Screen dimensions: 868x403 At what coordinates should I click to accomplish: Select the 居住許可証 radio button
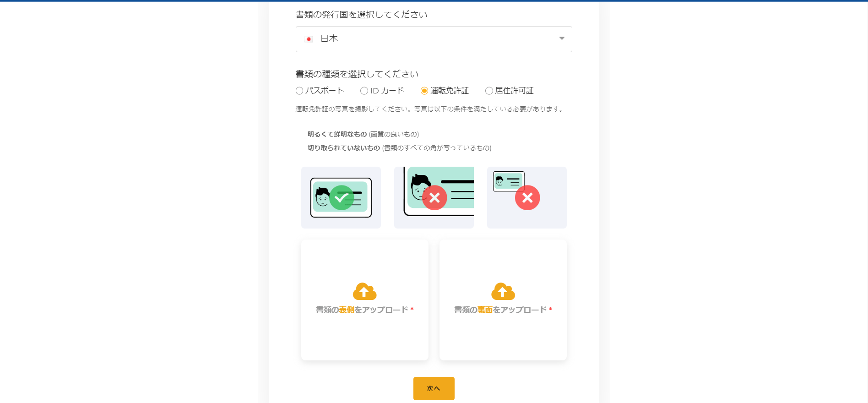coord(489,91)
